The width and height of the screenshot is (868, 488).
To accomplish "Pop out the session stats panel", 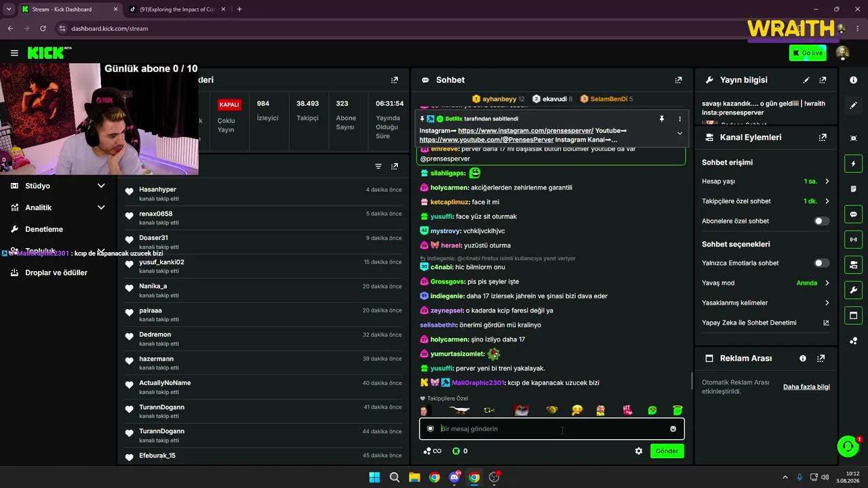I will (395, 80).
